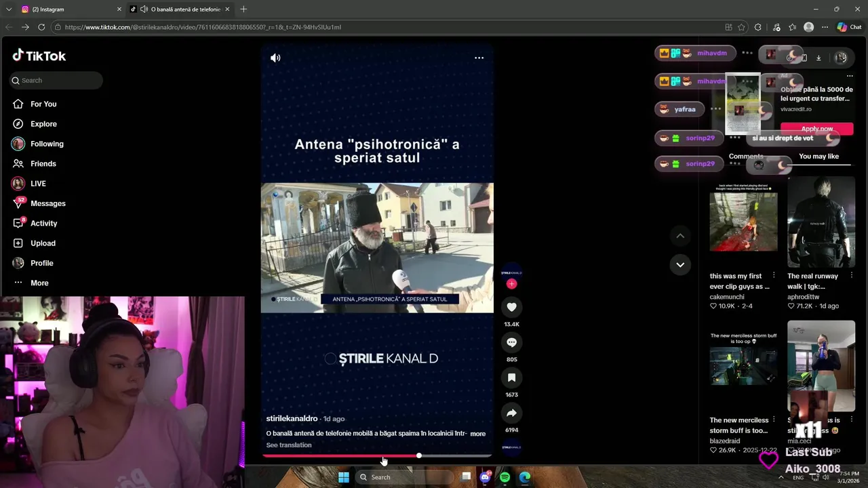Open the ad's three-dot options
Viewport: 868px width, 488px height.
850,76
